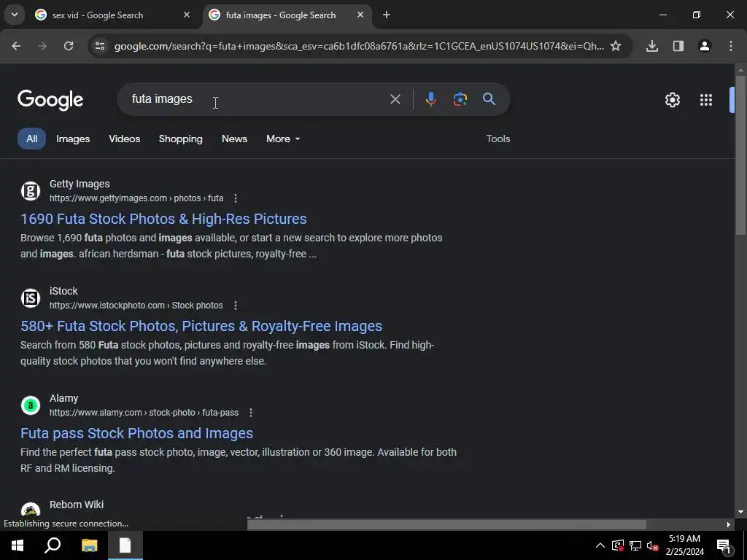Click the blank document taskbar app
The height and width of the screenshot is (560, 747).
point(125,545)
